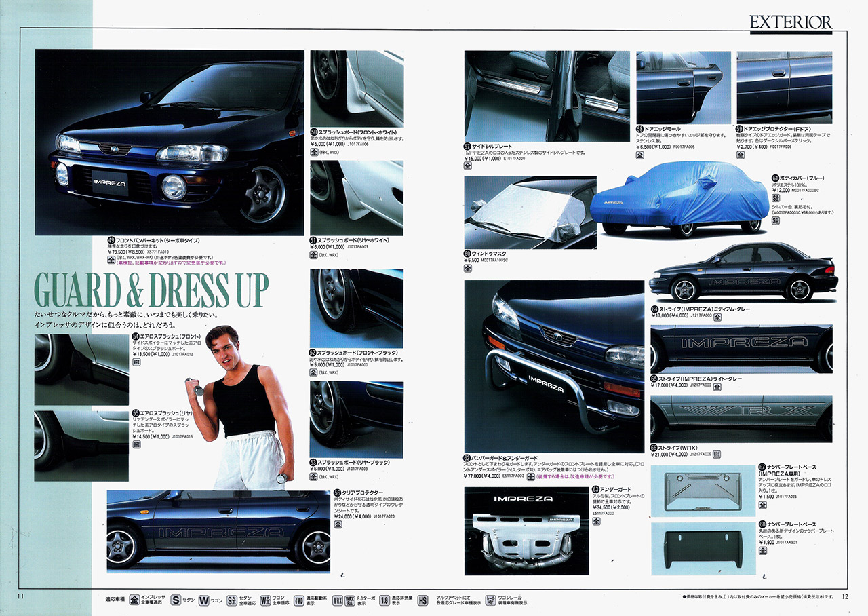Click the 全 icon under item 53 rear black splash board
The height and width of the screenshot is (616, 868).
pyautogui.click(x=313, y=477)
